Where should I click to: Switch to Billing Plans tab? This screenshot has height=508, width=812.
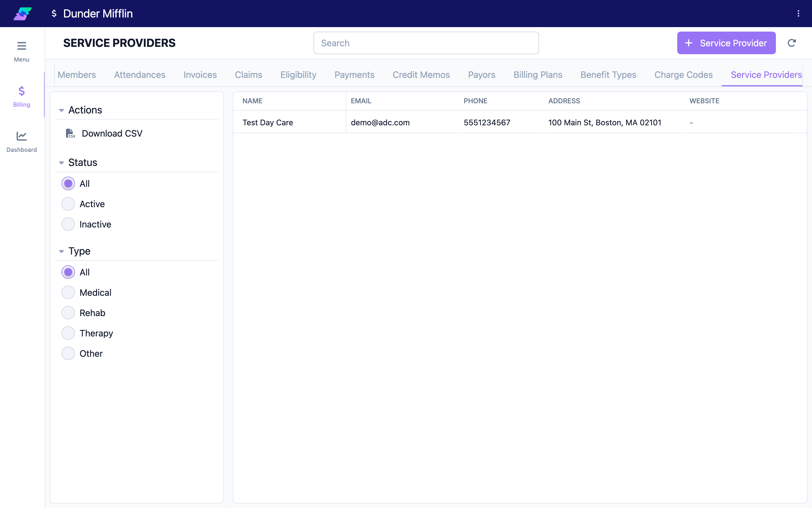pyautogui.click(x=538, y=75)
